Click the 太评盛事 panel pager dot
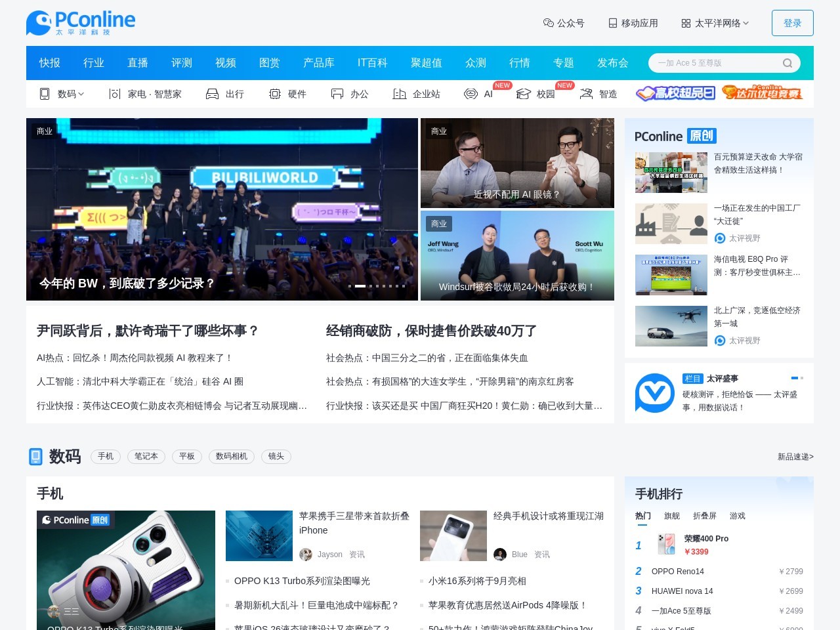 coord(802,378)
